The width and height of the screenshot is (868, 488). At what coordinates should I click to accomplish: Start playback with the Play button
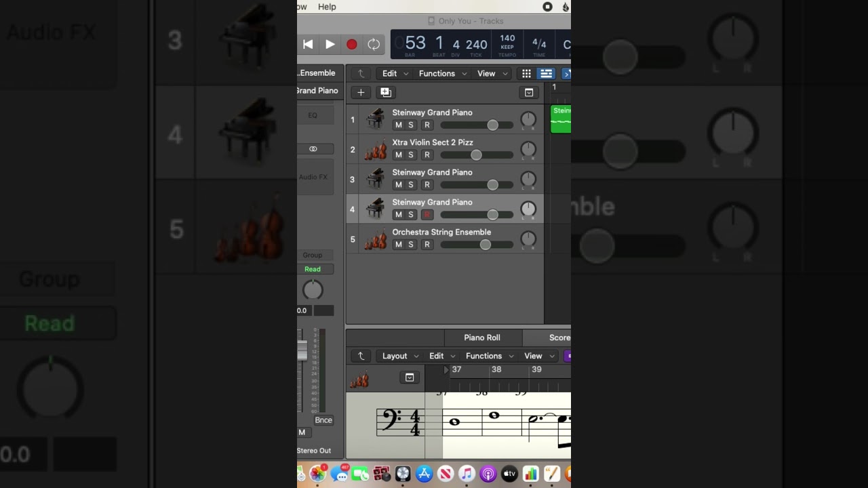point(330,44)
